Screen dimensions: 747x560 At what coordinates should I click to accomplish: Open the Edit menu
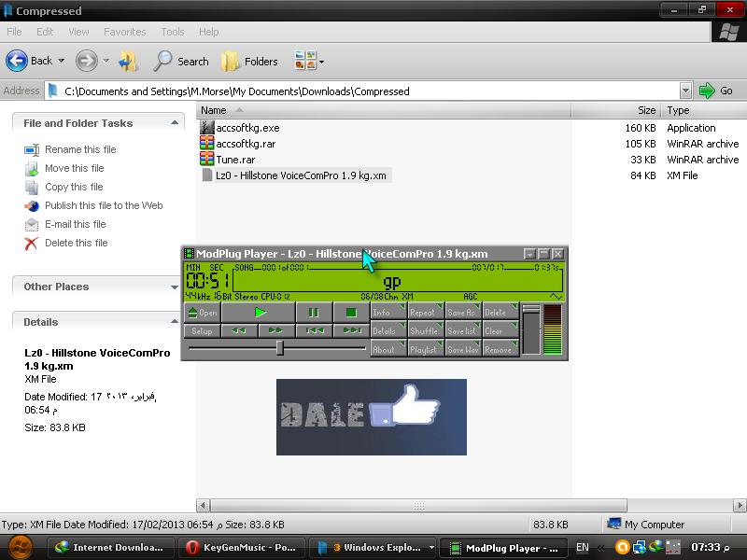[x=45, y=32]
